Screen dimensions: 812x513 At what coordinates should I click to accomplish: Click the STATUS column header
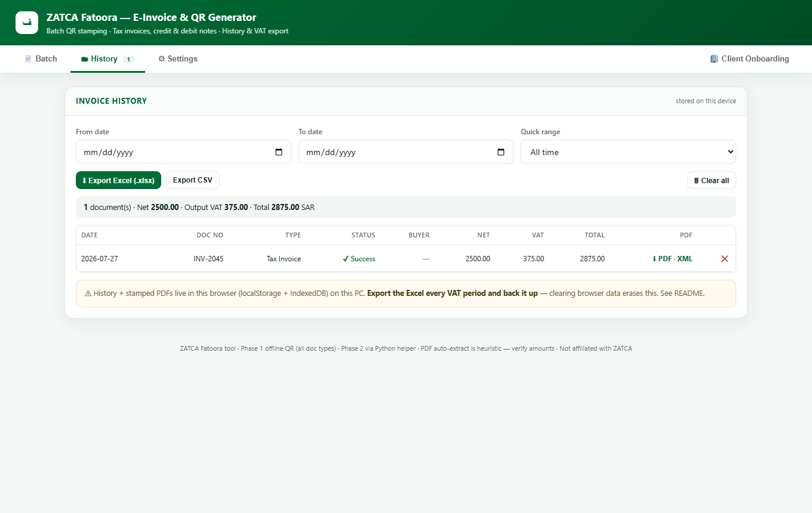click(363, 235)
